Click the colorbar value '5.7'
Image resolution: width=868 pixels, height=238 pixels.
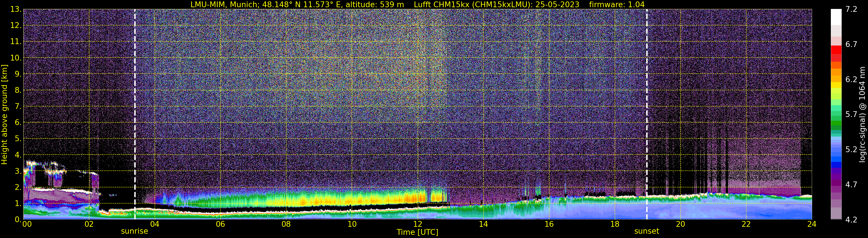point(851,114)
